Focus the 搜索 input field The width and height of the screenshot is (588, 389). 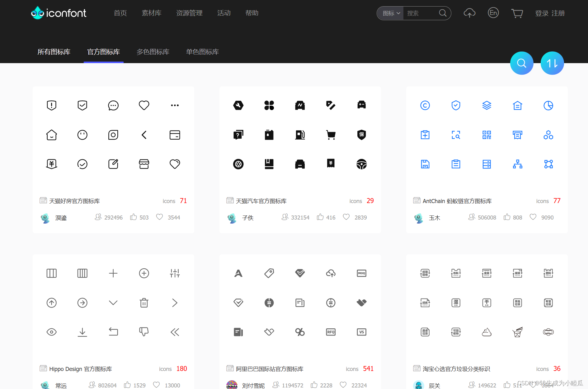(421, 13)
